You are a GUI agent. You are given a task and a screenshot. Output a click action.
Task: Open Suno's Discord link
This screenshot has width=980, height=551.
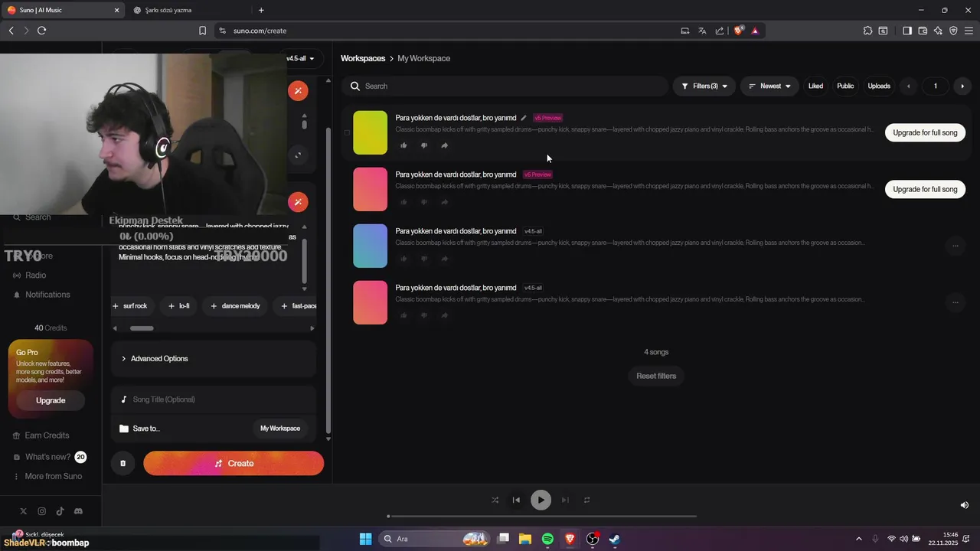pos(78,511)
